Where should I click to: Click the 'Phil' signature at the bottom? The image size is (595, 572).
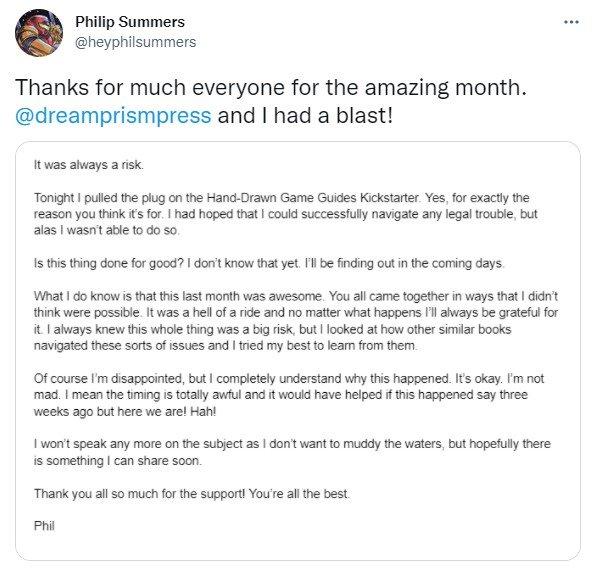point(44,526)
